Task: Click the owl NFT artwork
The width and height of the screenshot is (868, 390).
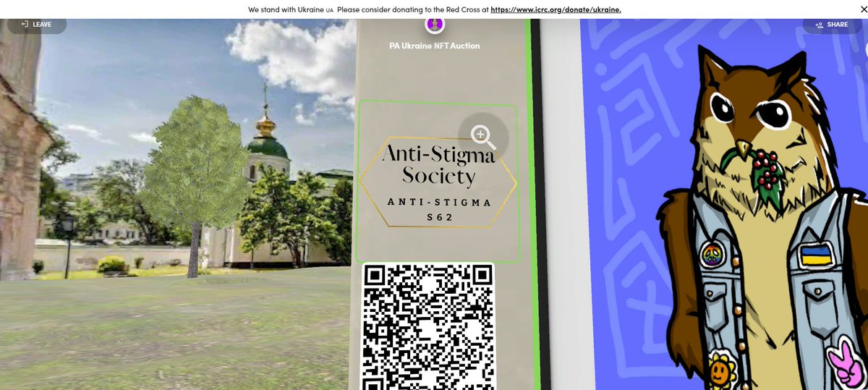Action: [x=723, y=206]
